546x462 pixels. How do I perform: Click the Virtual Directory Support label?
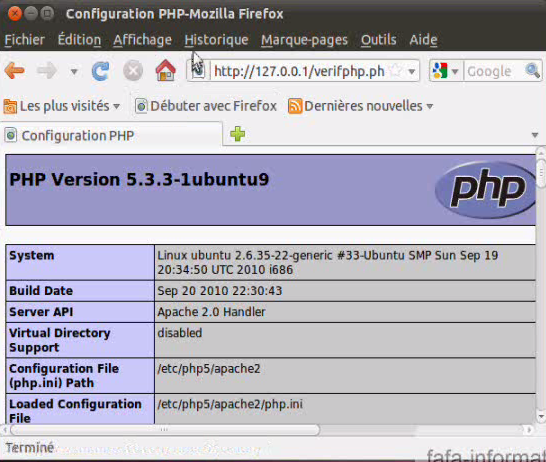[60, 340]
